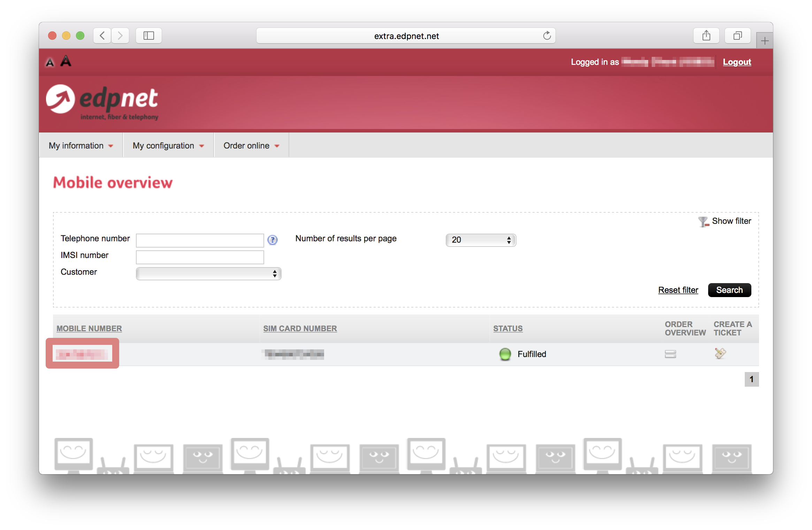Click the Show filter funnel icon
The image size is (812, 530).
point(703,221)
